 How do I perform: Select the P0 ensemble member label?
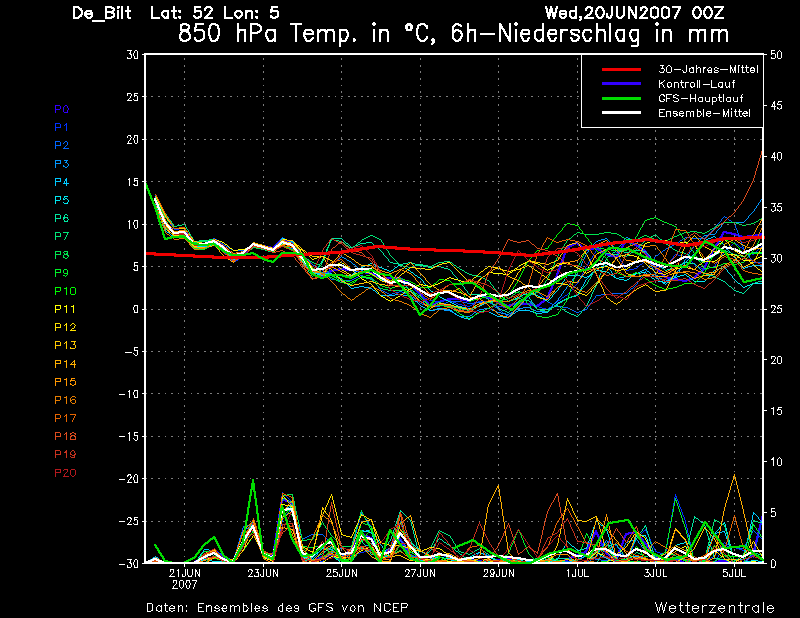point(62,109)
